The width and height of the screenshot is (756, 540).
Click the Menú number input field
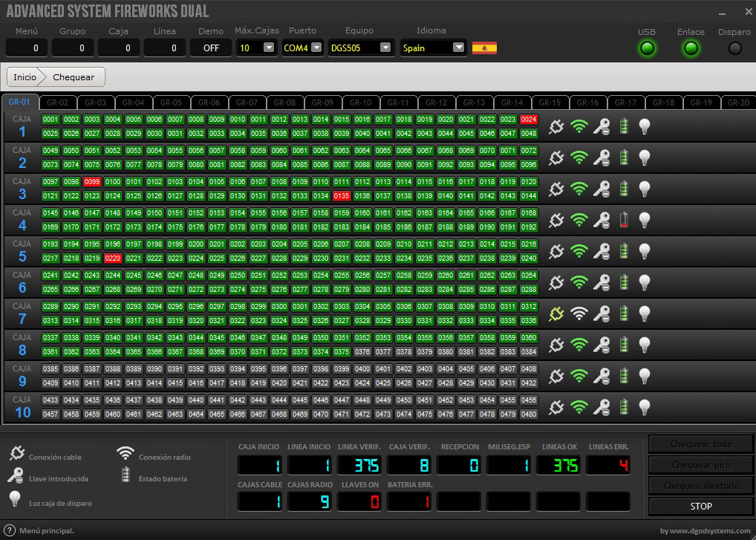pos(27,48)
